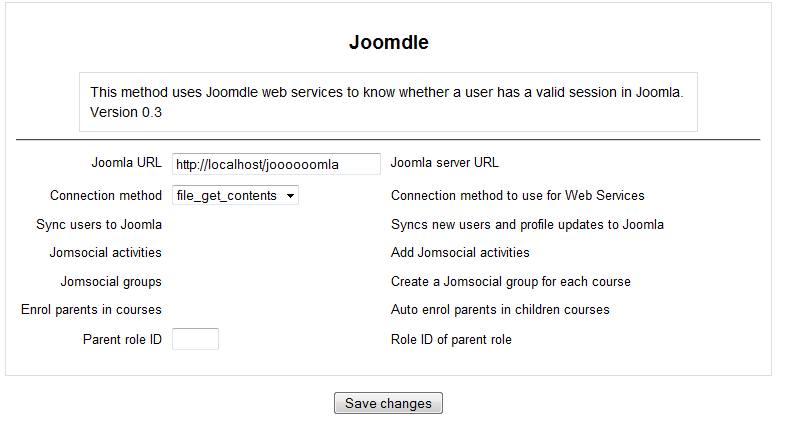Click the Enrol parents in courses label
787x423 pixels.
pyautogui.click(x=91, y=310)
